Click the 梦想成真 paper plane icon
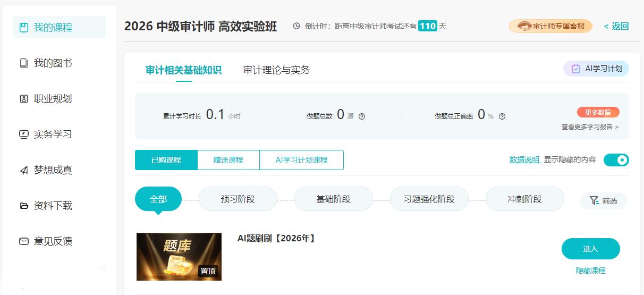This screenshot has height=295, width=644. [23, 170]
